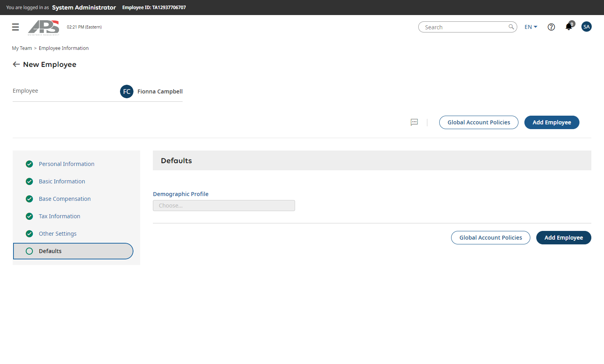This screenshot has width=604, height=364.
Task: Click bottom Add Employee button
Action: click(564, 238)
